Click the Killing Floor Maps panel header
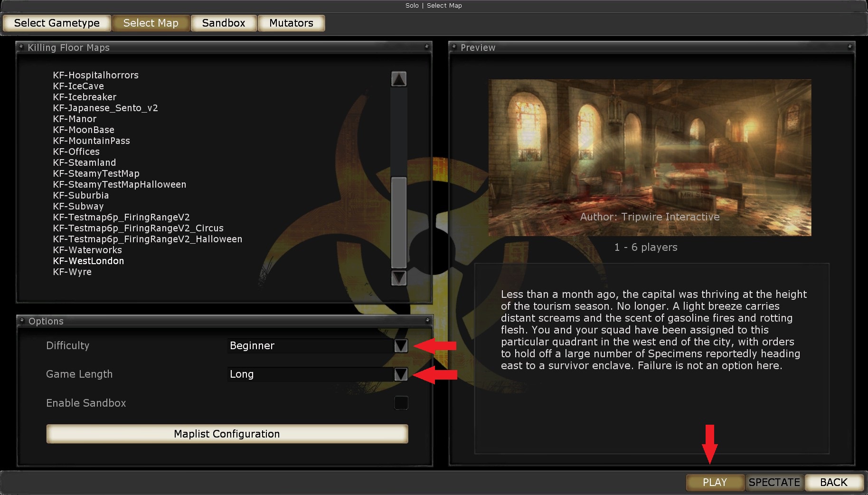 pos(224,48)
